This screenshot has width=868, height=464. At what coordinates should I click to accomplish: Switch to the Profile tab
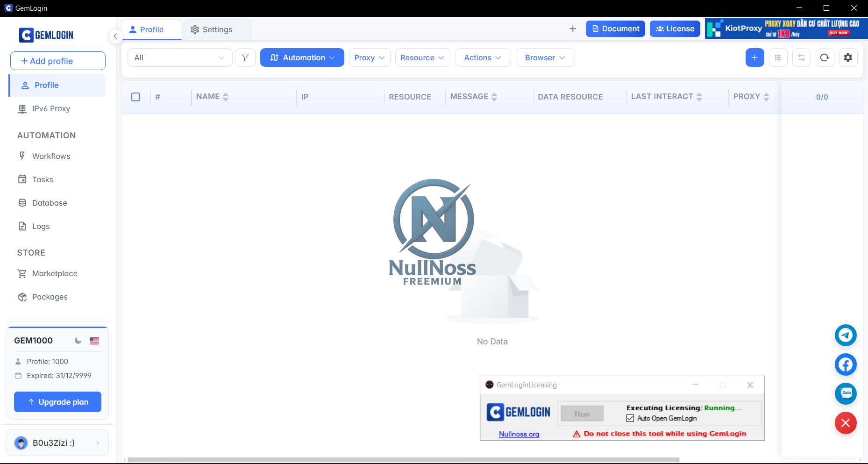point(151,29)
